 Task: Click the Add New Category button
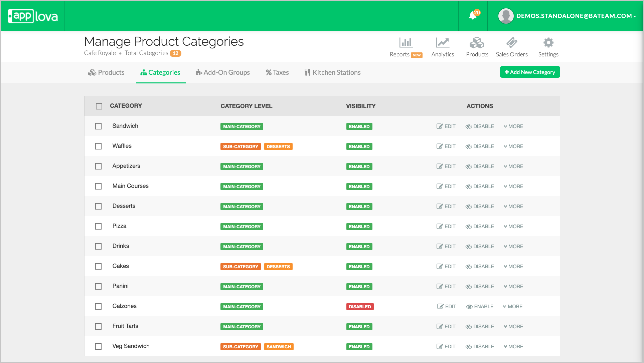click(x=530, y=72)
